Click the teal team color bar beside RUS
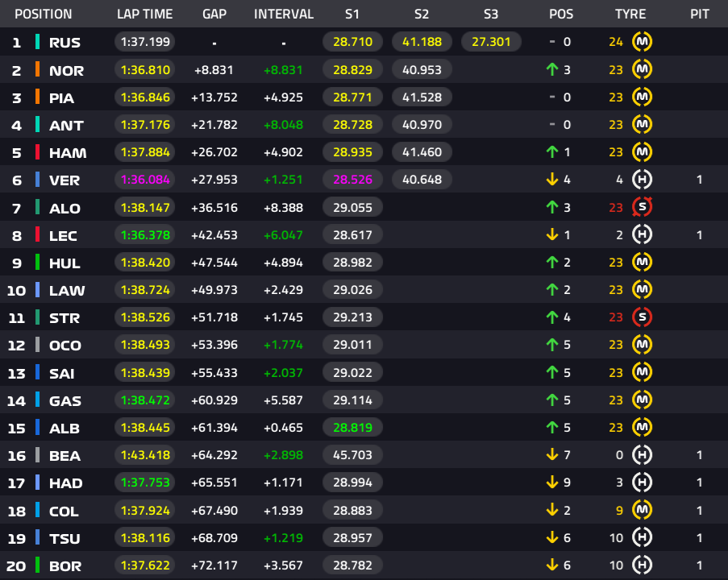728x580 pixels. pyautogui.click(x=37, y=42)
